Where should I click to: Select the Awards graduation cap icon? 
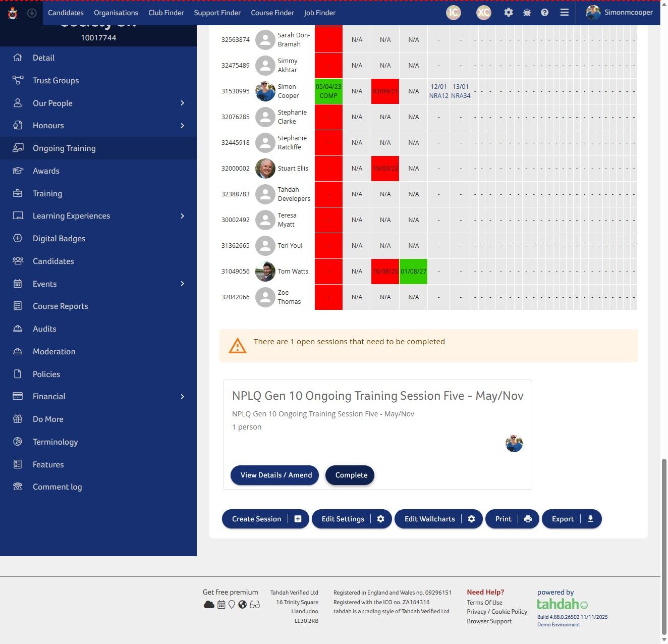pos(18,171)
